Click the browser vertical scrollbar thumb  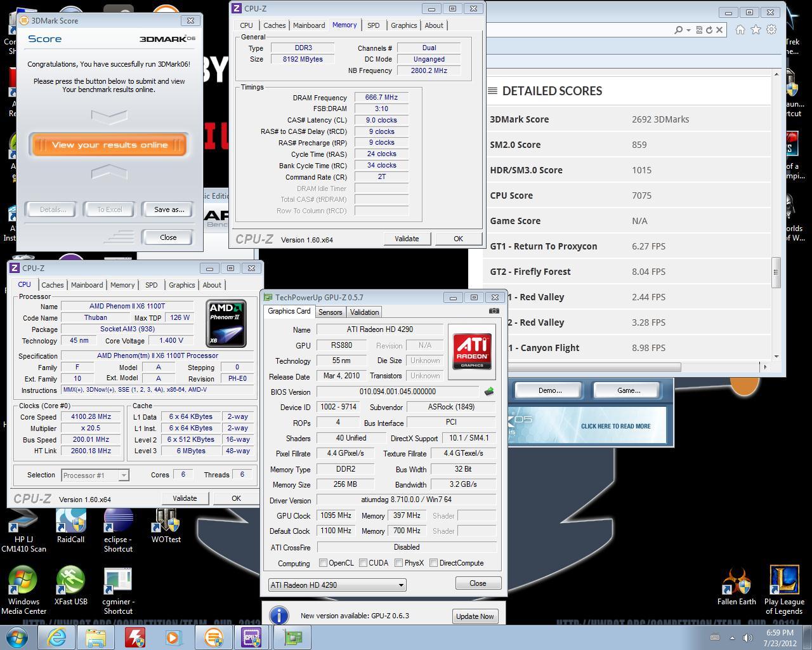[x=775, y=272]
